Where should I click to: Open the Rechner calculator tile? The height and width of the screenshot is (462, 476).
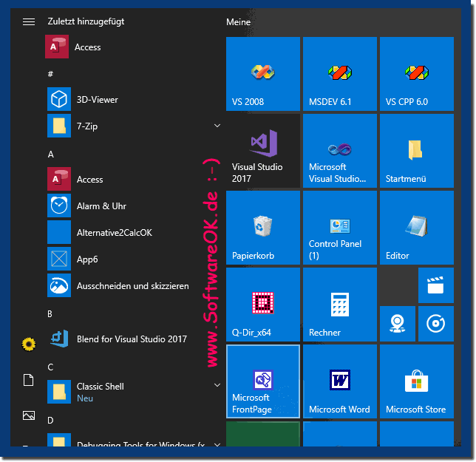(x=340, y=304)
